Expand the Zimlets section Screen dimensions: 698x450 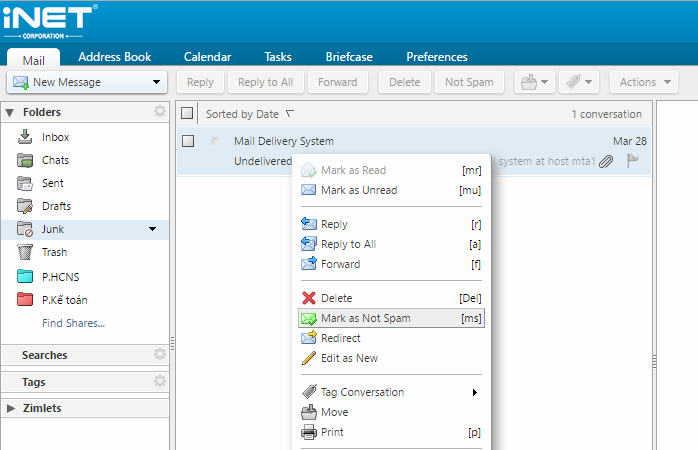click(11, 408)
